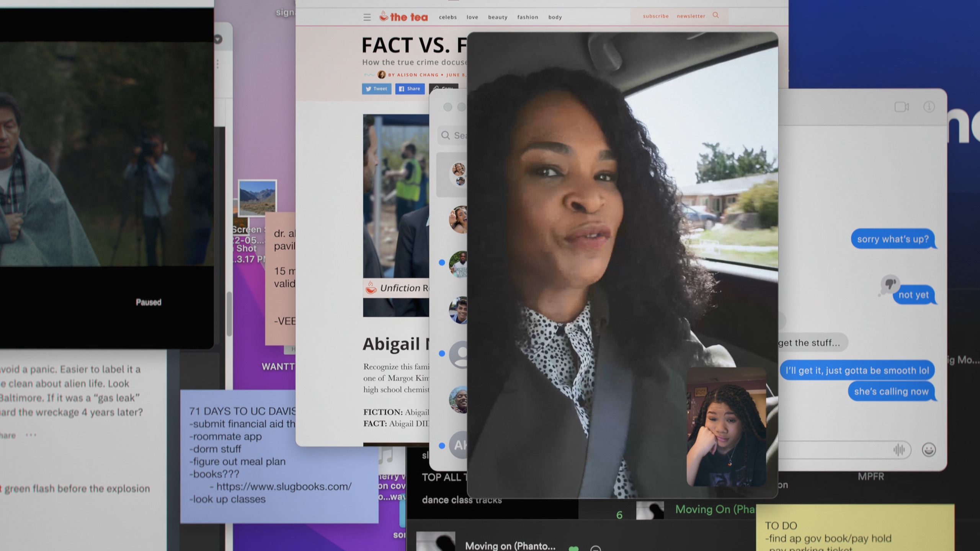Click the search magnifier on the tea site
The image size is (980, 551).
click(715, 15)
